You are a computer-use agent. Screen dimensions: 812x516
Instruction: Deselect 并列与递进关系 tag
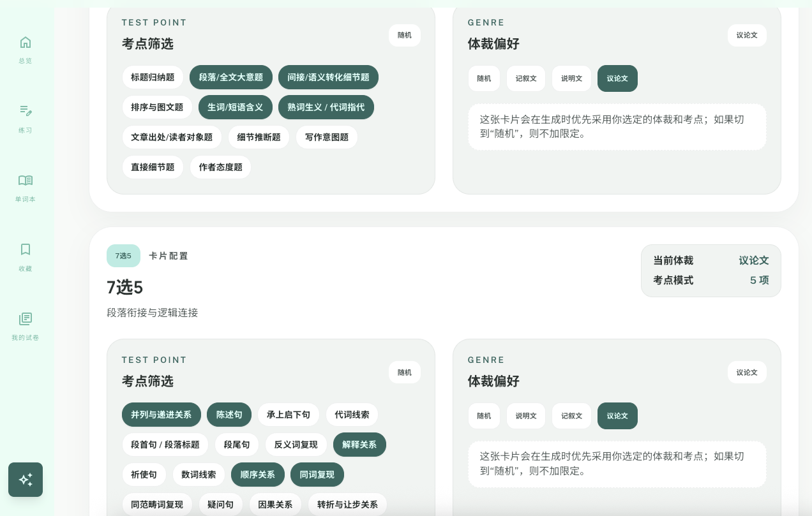tap(162, 415)
